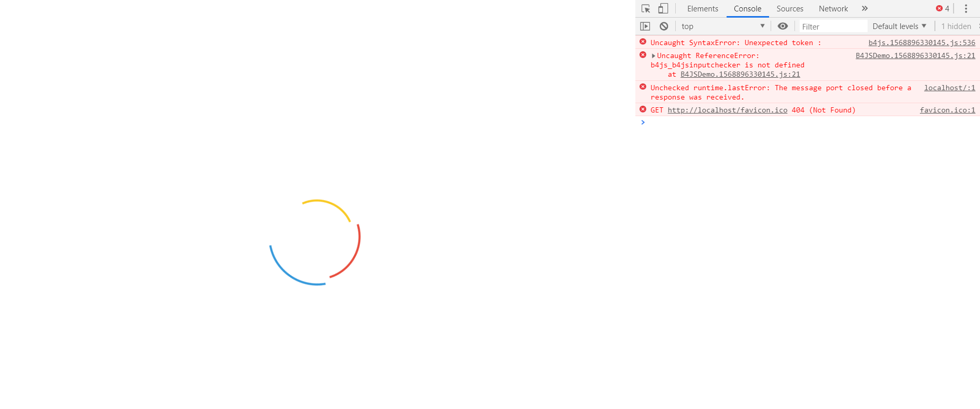Select the 'Uncaught SyntaxError: Unexpected token :' message
The height and width of the screenshot is (409, 980).
coord(736,43)
